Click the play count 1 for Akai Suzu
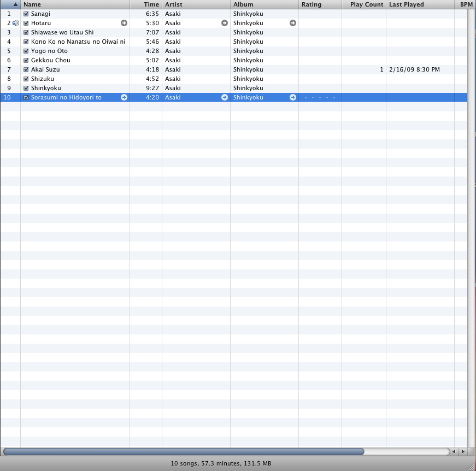The width and height of the screenshot is (476, 471). [381, 69]
